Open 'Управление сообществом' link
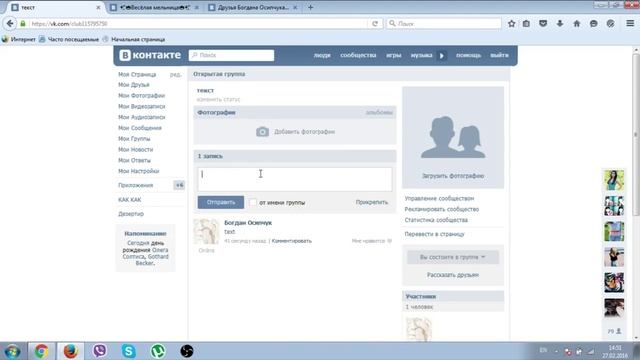This screenshot has width=640, height=360. [x=439, y=198]
